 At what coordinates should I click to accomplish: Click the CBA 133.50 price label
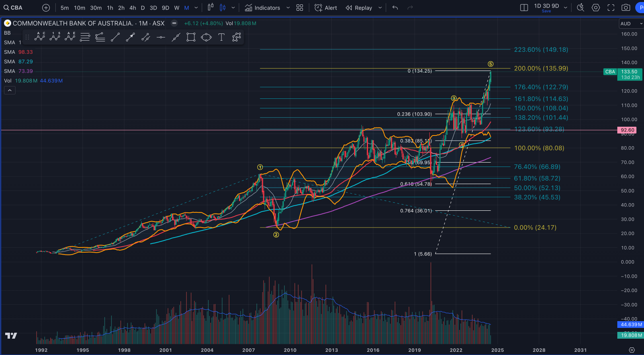click(623, 74)
